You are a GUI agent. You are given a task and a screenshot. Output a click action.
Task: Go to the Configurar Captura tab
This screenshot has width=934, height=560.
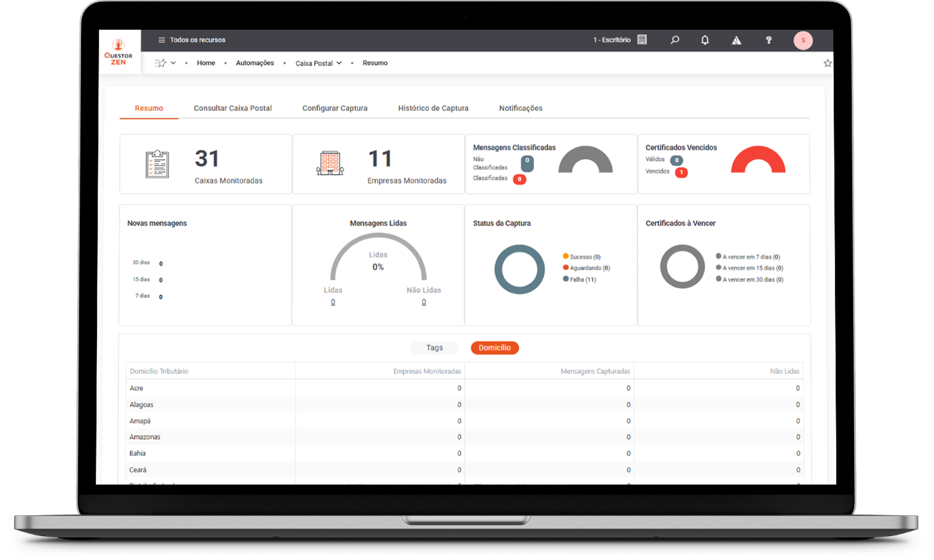[x=335, y=108]
